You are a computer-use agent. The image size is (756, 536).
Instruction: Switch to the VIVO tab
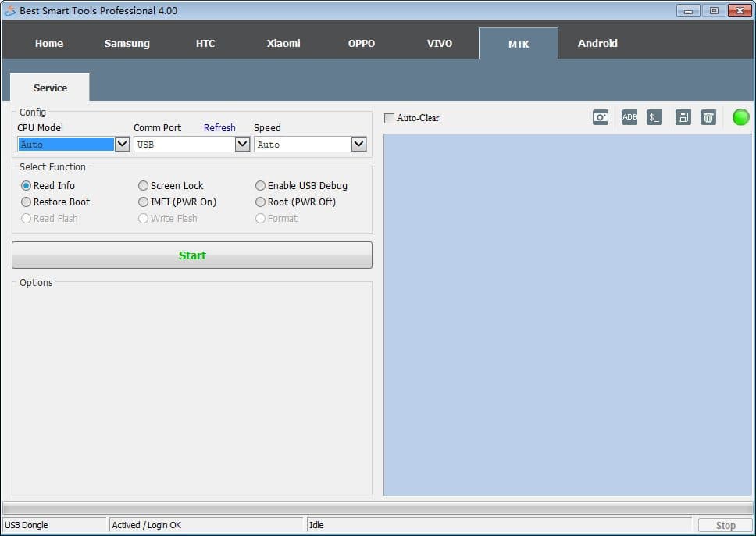pos(440,44)
